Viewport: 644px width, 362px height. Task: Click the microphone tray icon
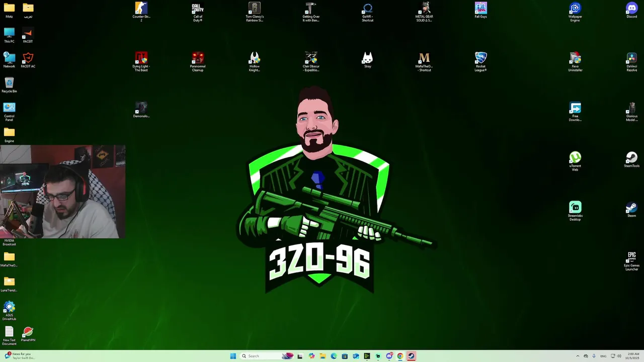(594, 356)
